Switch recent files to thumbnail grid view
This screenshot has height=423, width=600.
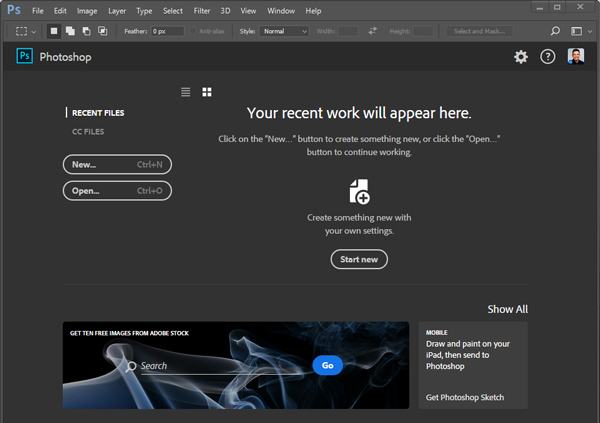point(207,92)
